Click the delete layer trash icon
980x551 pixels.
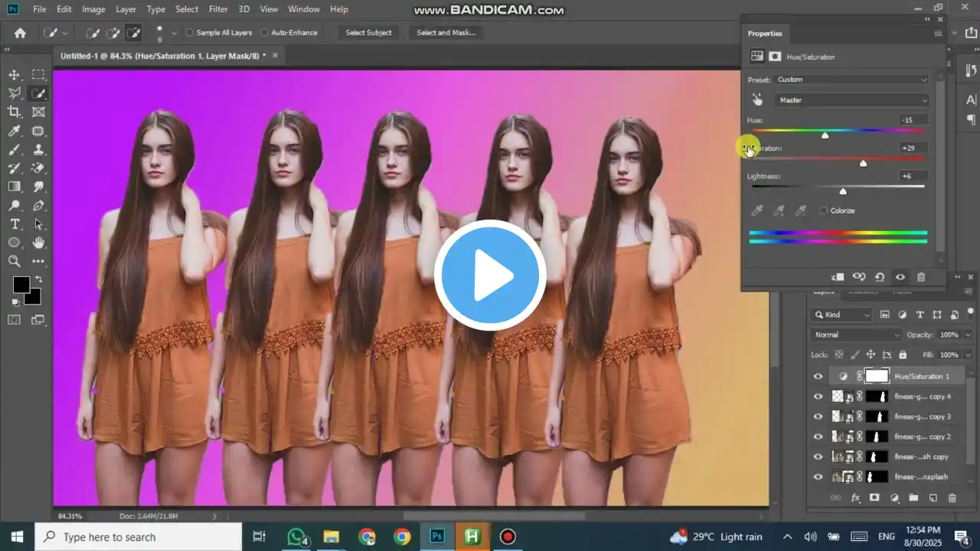click(952, 498)
